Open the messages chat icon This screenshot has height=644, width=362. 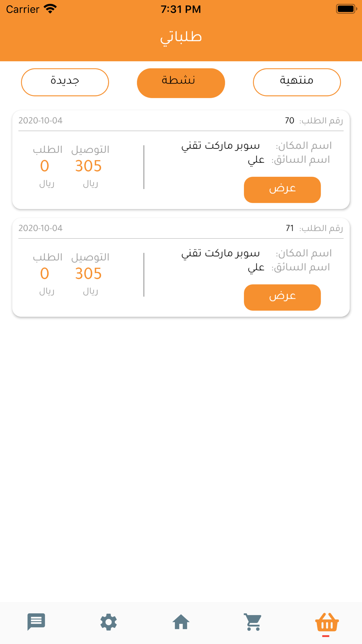pyautogui.click(x=36, y=622)
